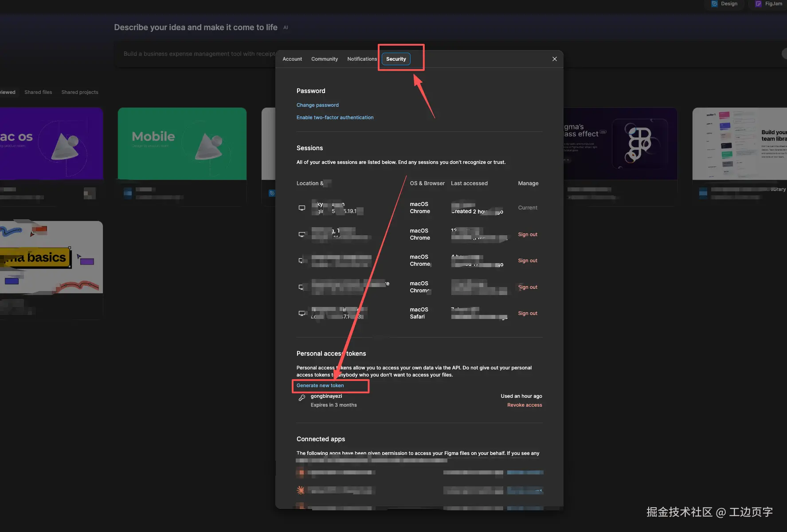
Task: Open the Figma basics file thumbnail
Action: (x=51, y=257)
